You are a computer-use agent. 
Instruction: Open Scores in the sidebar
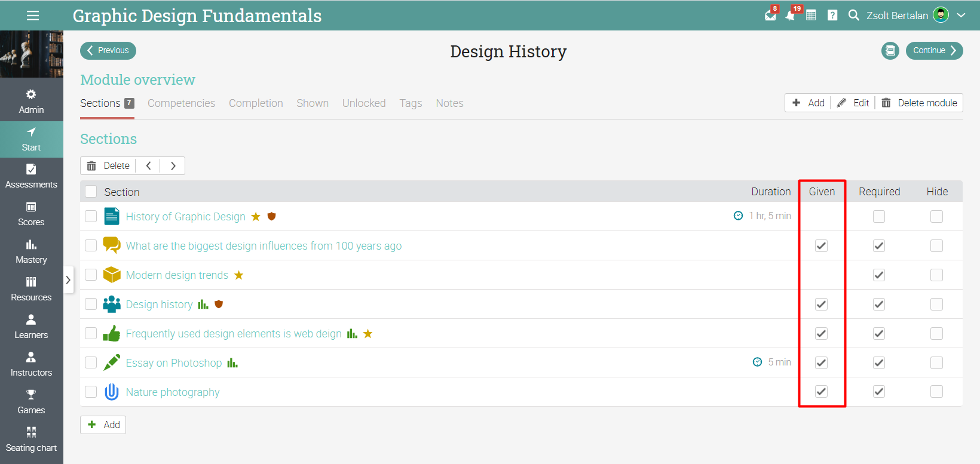31,214
